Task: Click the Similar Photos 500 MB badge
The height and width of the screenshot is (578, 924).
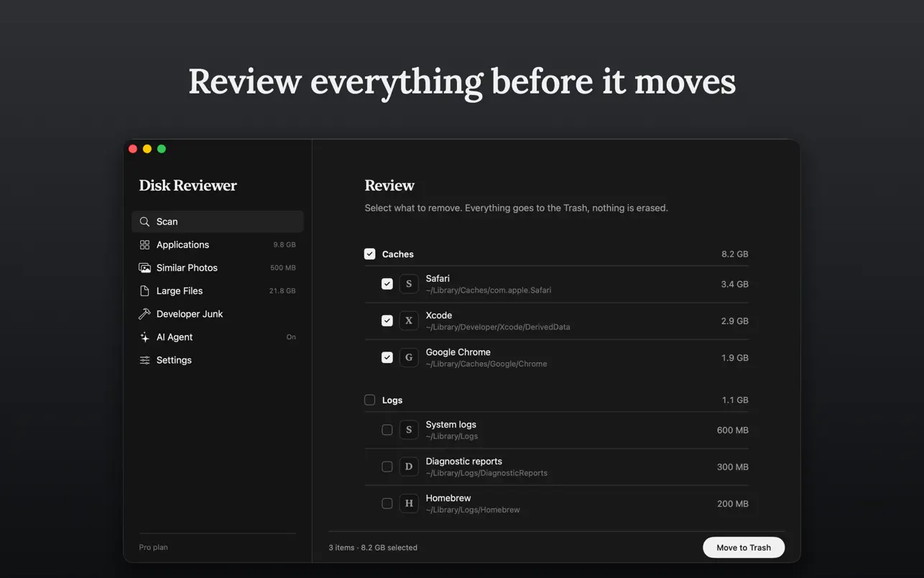Action: (283, 267)
